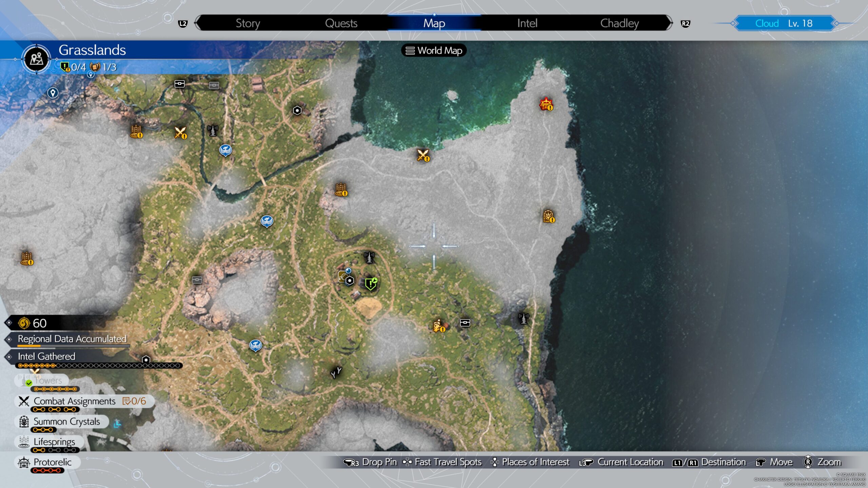Click the L2 previous-tab button icon
Viewport: 868px width, 488px height.
click(x=183, y=23)
